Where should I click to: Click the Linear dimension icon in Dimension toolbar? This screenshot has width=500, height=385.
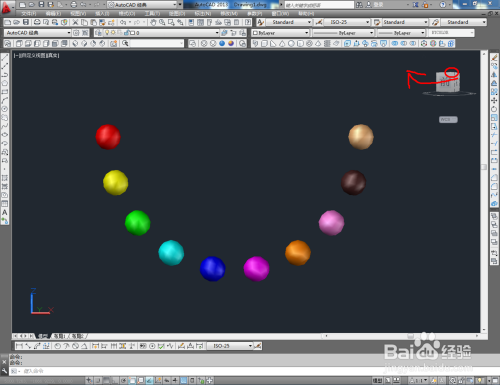coord(19,346)
